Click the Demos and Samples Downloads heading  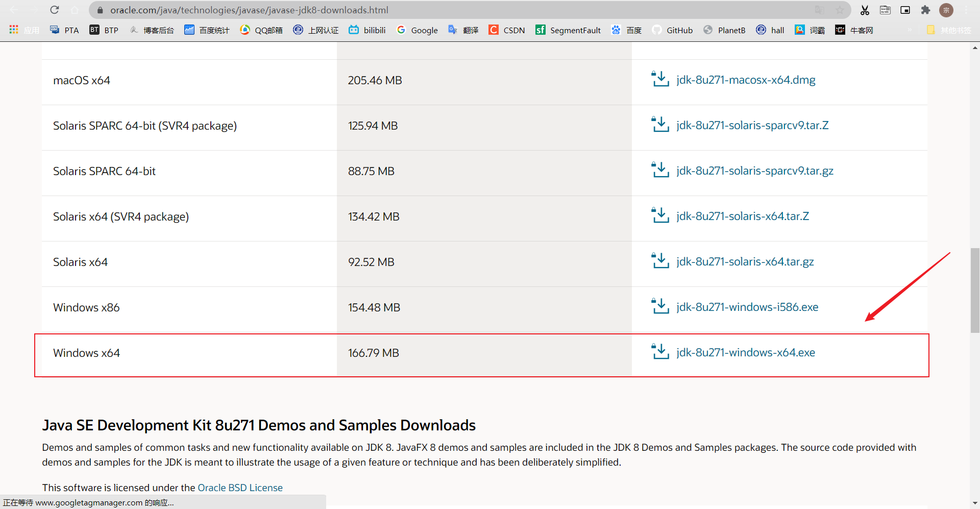(259, 425)
